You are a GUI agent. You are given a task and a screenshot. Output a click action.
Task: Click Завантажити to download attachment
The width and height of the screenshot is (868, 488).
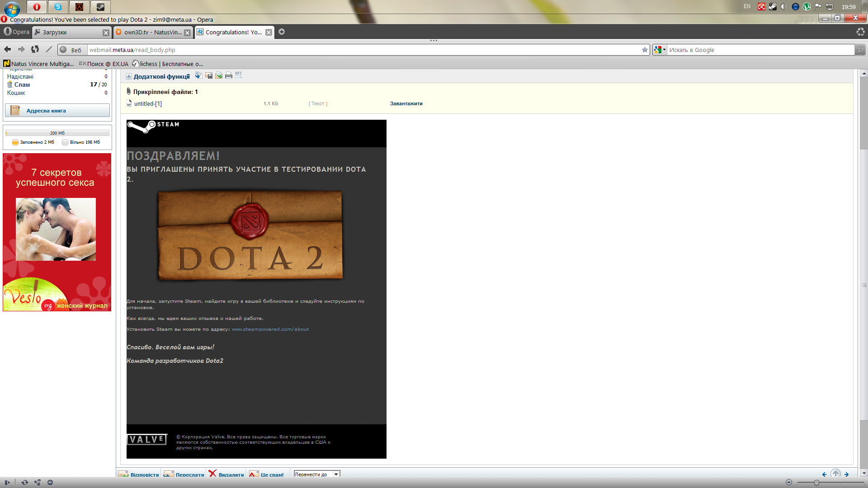[x=406, y=103]
